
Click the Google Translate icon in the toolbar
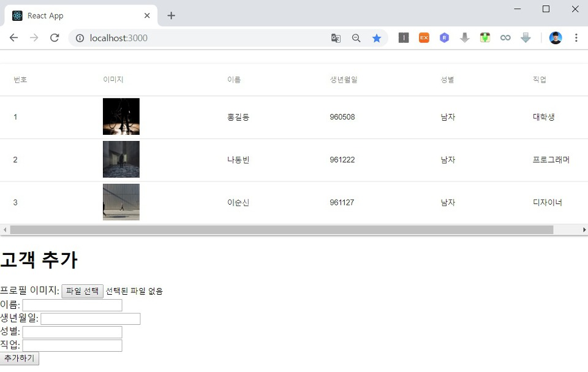(x=336, y=38)
